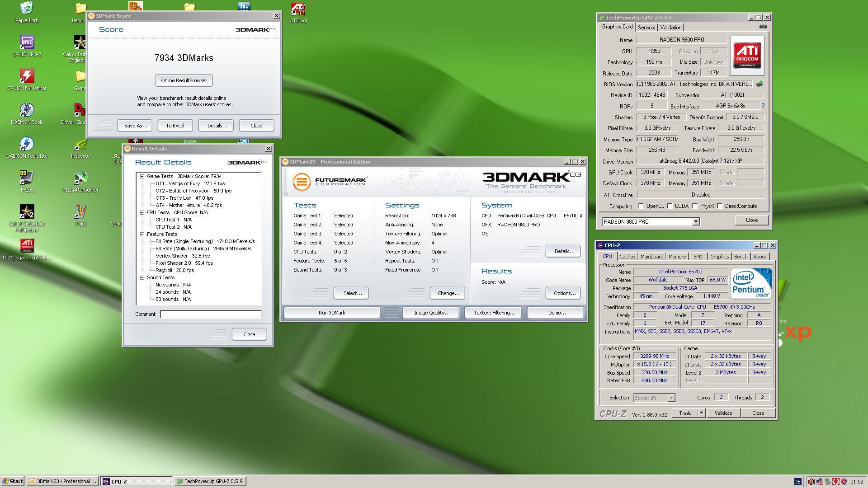This screenshot has height=488, width=868.
Task: Open the Socket #1 selection dropdown in CPU-Z
Action: pos(671,398)
